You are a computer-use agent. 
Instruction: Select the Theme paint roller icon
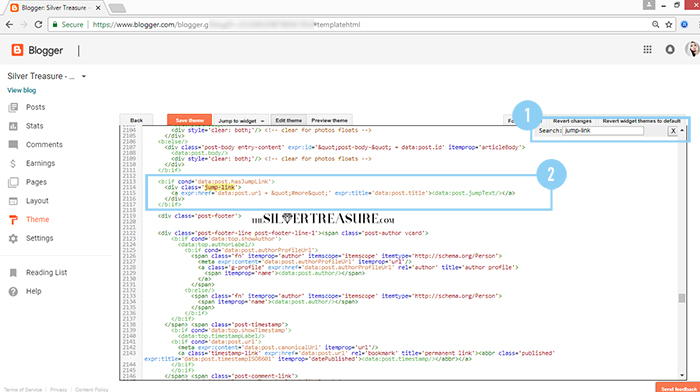pos(13,220)
